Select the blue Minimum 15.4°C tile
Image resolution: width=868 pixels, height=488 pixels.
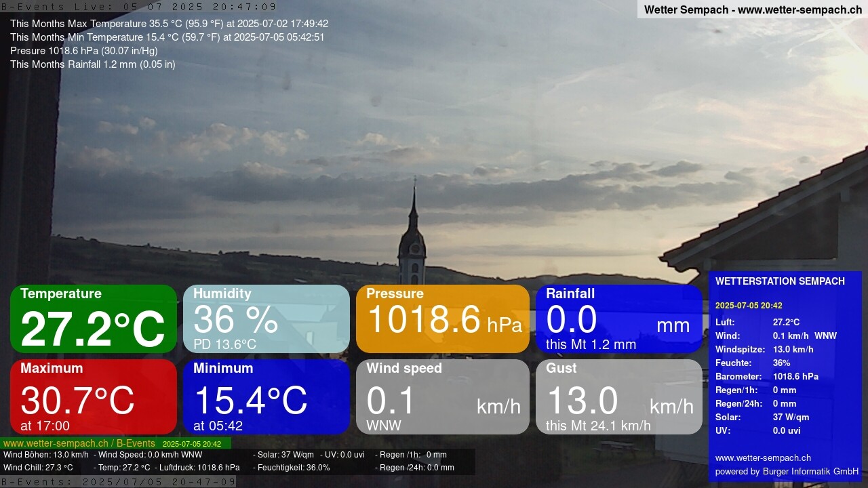267,396
